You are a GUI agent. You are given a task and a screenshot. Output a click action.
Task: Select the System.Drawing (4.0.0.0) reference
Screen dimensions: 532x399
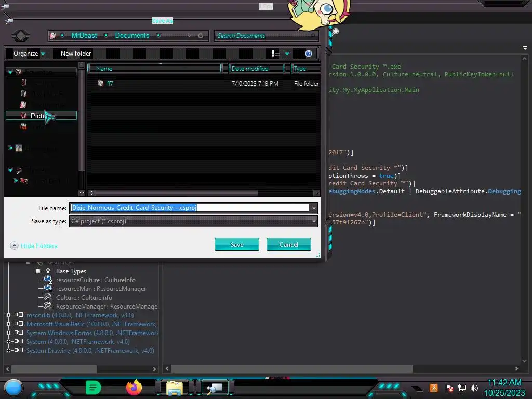point(90,351)
